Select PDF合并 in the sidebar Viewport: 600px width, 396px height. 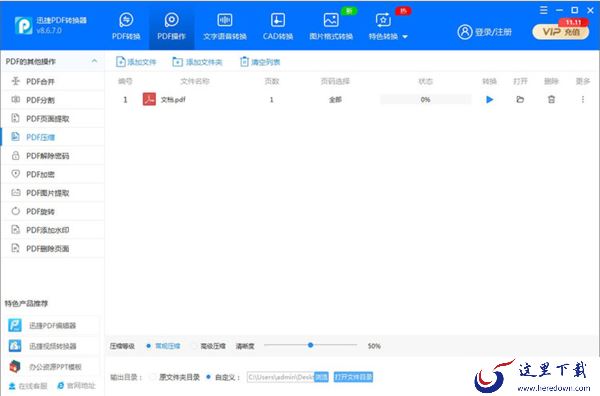pyautogui.click(x=53, y=81)
